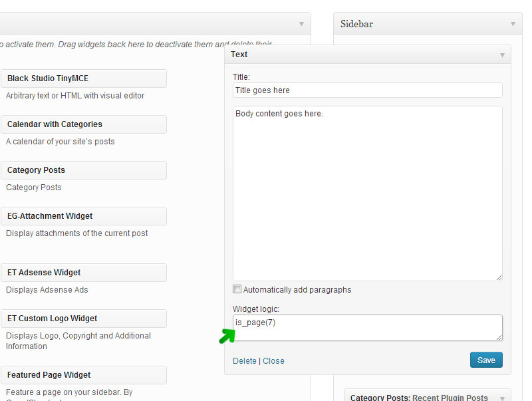Click the Save button

point(486,360)
